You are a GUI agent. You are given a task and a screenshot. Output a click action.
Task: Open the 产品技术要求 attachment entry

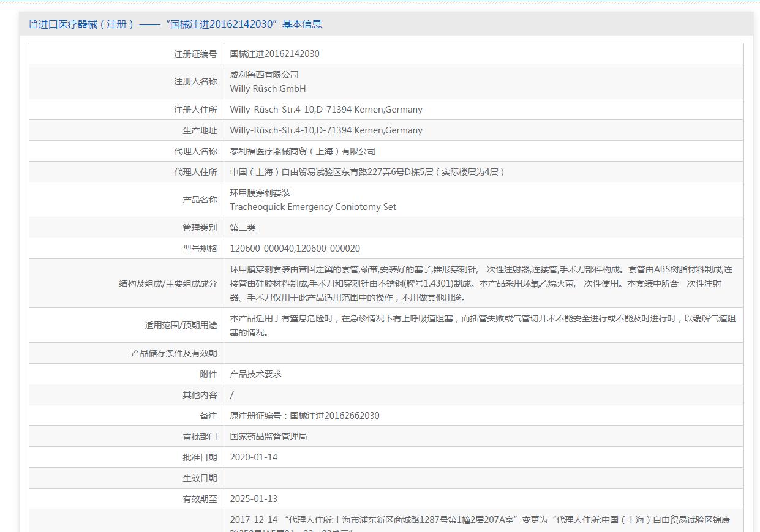[255, 374]
